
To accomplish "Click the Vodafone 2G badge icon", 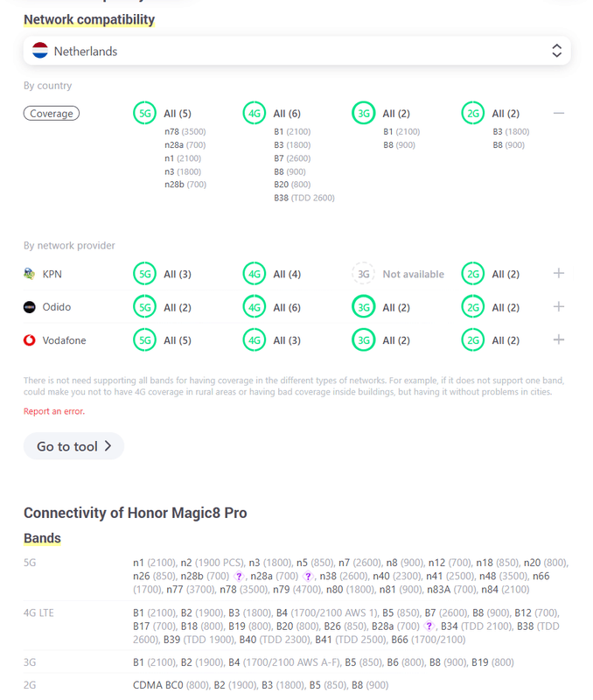I will 473,340.
